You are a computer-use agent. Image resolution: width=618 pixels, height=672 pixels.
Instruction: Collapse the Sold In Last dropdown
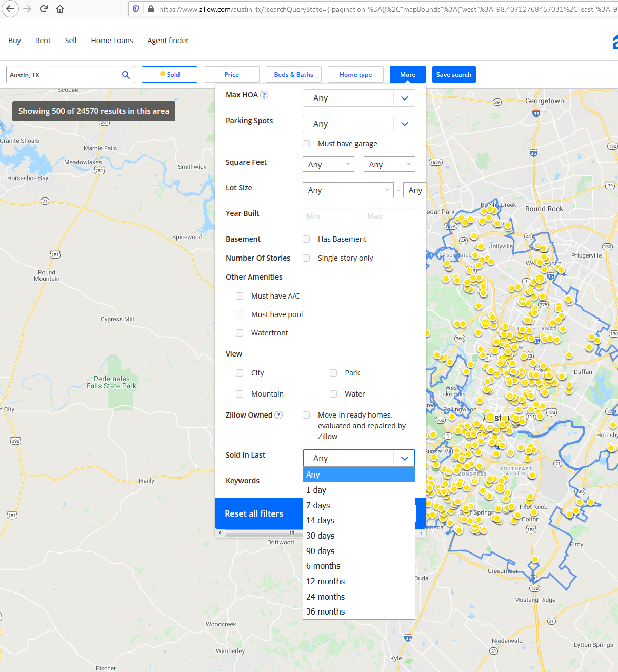click(359, 458)
